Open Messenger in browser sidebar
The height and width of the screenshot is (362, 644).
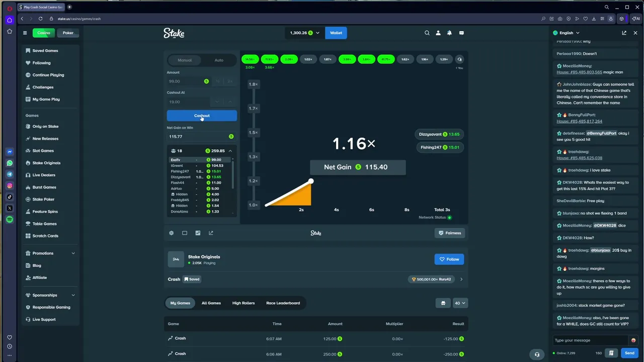[x=10, y=151]
